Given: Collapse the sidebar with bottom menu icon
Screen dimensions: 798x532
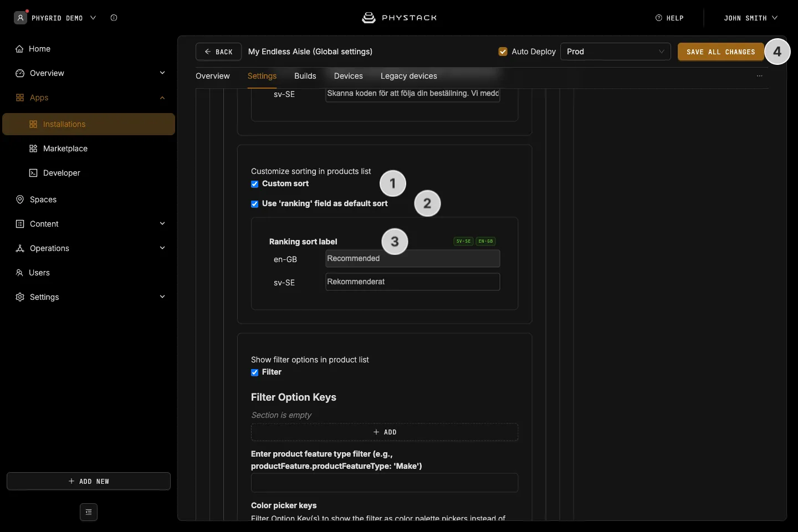Looking at the screenshot, I should (89, 512).
